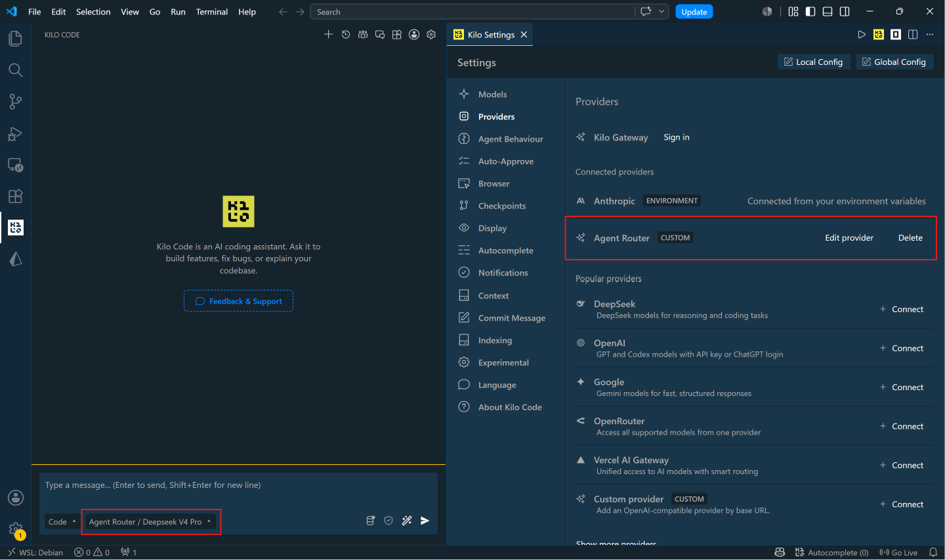The image size is (945, 560).
Task: Open the Code mode selector dropdown
Action: 62,522
